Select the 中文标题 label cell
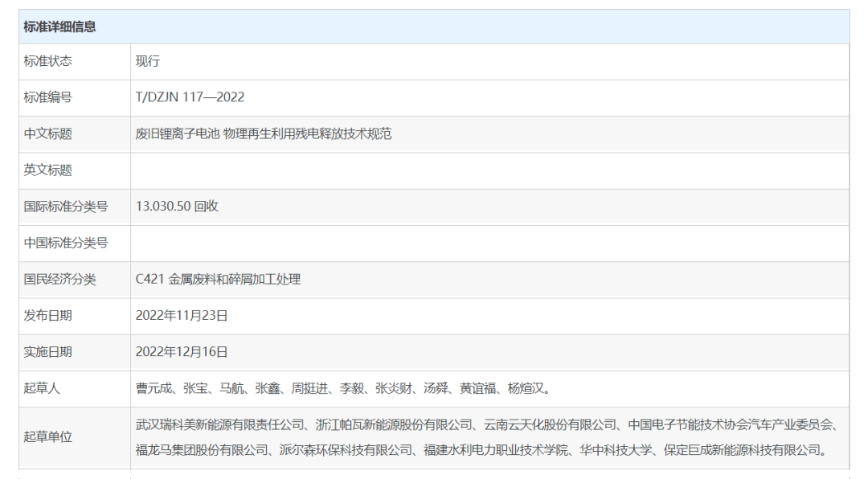The height and width of the screenshot is (479, 868). (47, 133)
